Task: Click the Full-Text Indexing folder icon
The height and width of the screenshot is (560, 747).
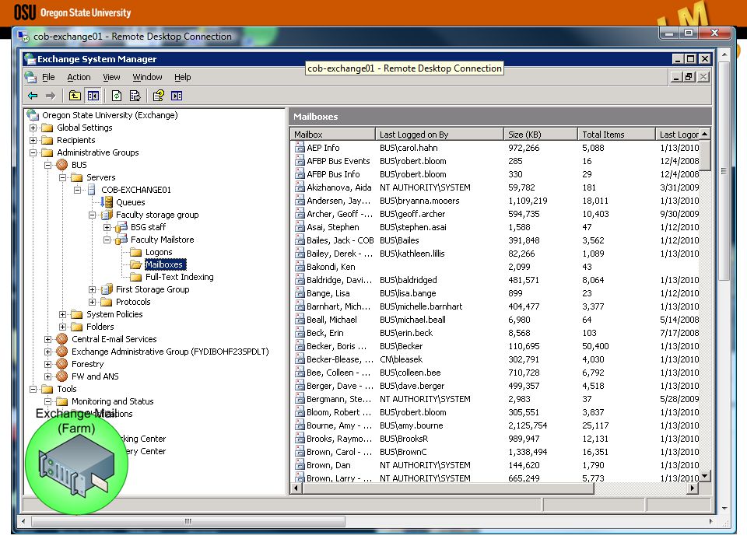Action: [136, 277]
